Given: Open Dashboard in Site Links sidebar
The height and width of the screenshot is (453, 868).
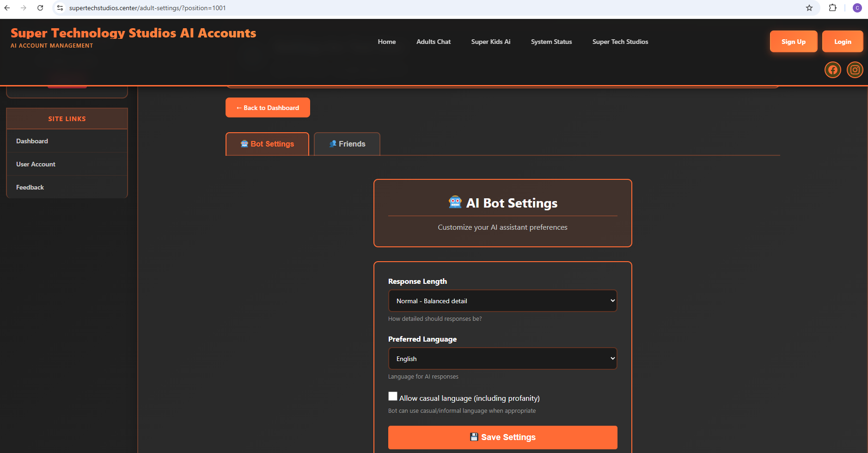Looking at the screenshot, I should [x=67, y=141].
